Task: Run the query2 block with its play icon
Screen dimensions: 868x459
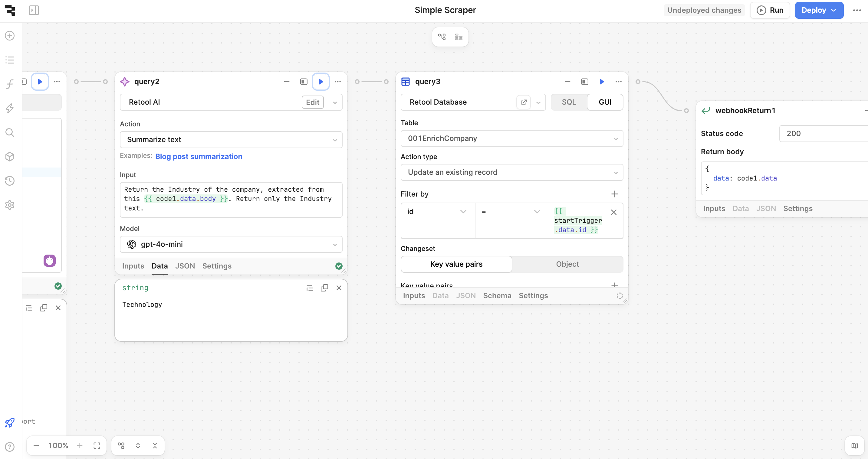Action: 321,82
